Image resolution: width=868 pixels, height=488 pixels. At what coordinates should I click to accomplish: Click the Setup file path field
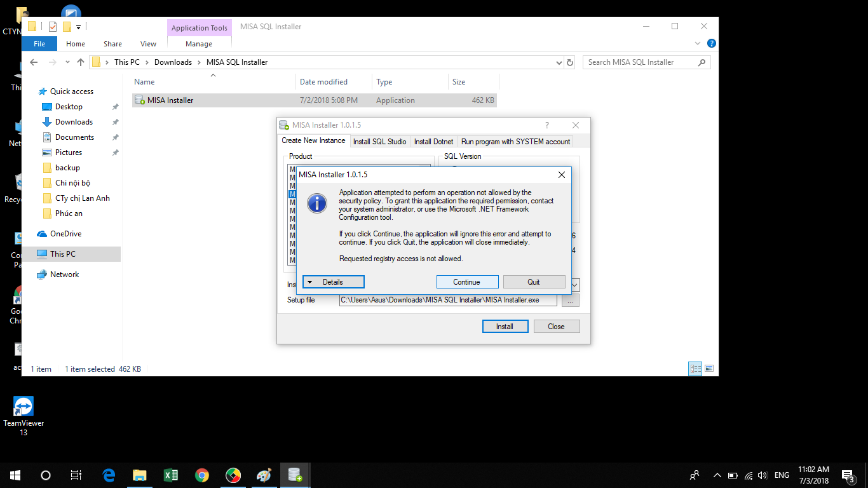pos(448,300)
